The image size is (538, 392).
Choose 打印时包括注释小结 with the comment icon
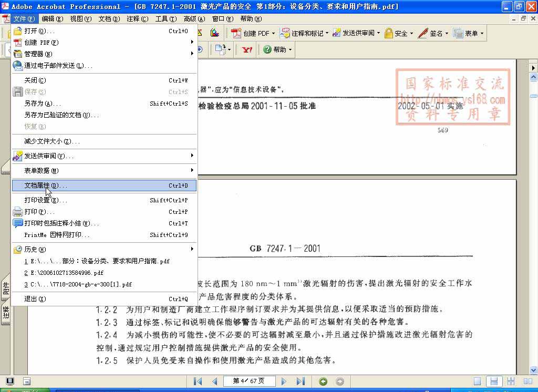(105, 223)
